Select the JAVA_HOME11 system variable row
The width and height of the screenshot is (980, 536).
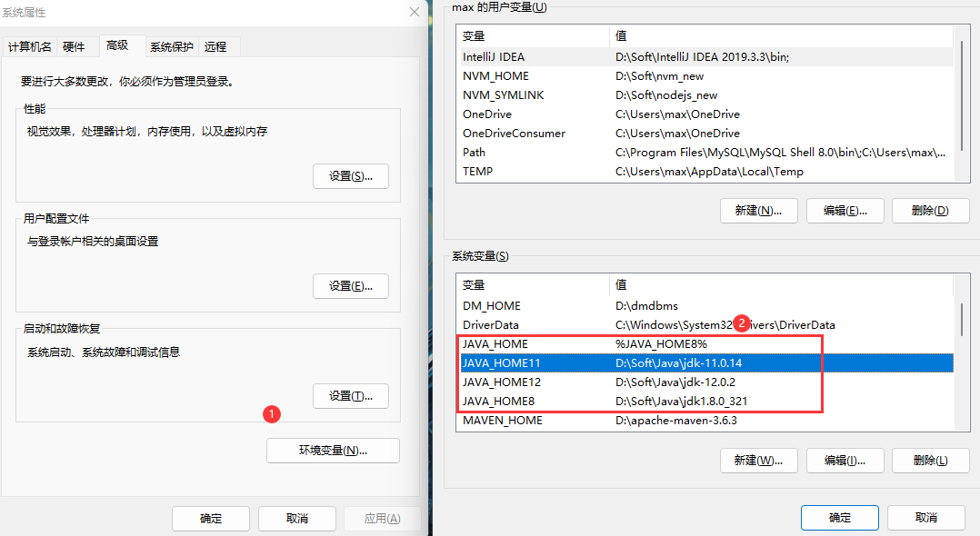tap(705, 363)
